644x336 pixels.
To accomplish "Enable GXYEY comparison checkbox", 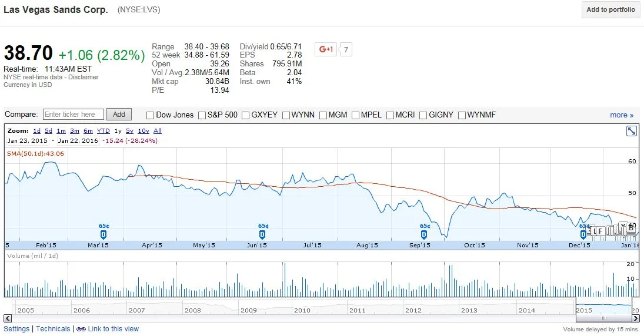I will (246, 115).
